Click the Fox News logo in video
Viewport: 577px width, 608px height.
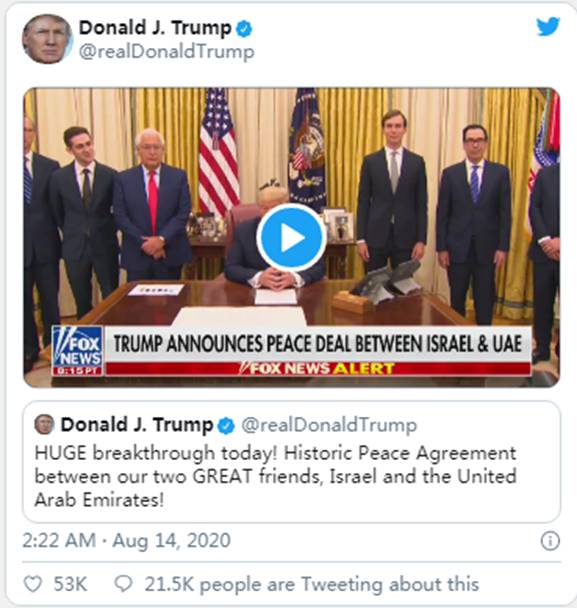pos(78,351)
